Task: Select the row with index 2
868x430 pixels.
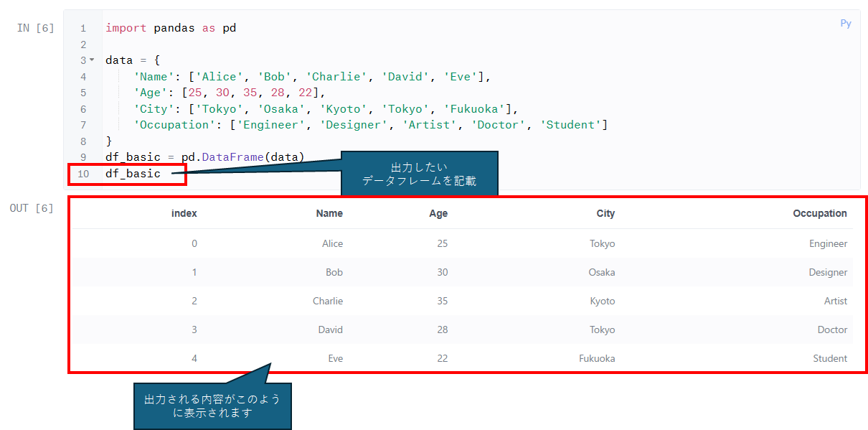Action: 462,301
